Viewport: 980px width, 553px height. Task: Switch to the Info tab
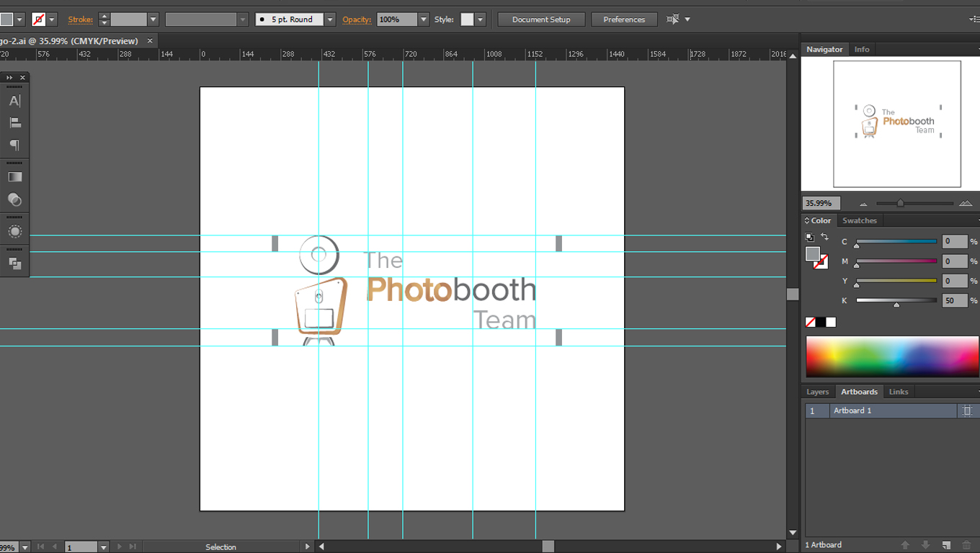tap(862, 49)
